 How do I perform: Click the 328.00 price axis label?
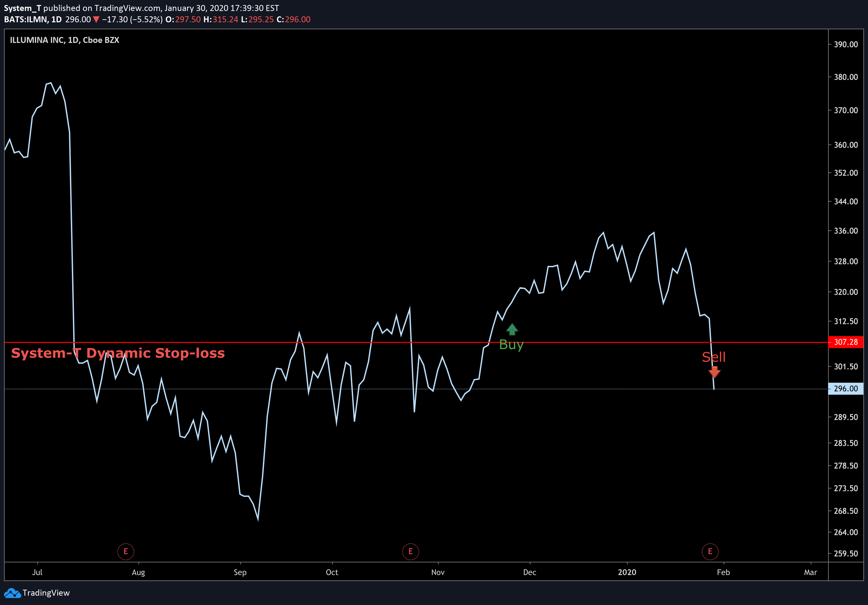pyautogui.click(x=846, y=261)
